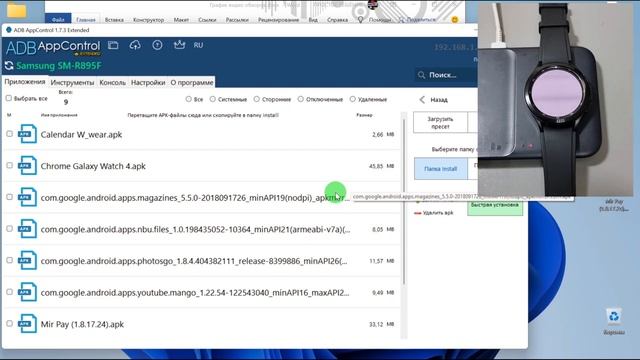
Task: Click the Папка install button
Action: pyautogui.click(x=440, y=169)
